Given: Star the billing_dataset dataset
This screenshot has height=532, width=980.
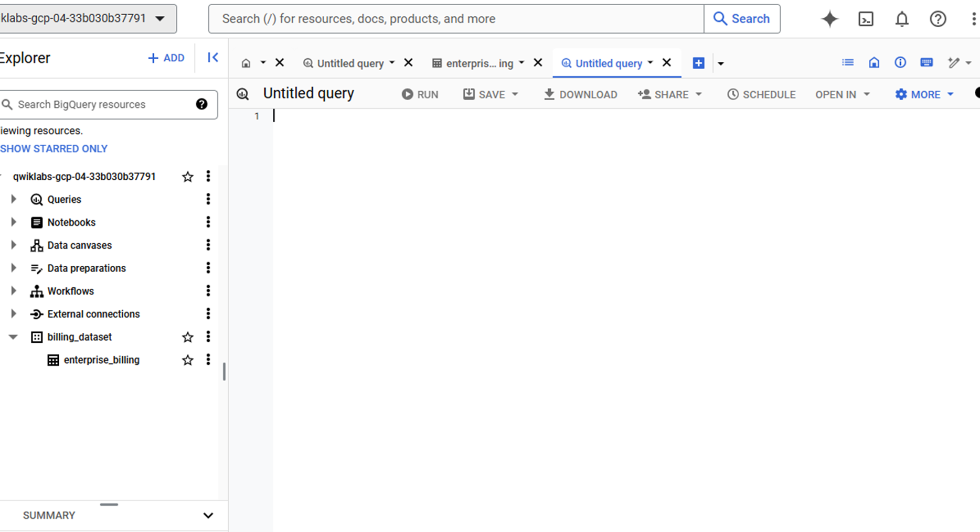Looking at the screenshot, I should [187, 337].
